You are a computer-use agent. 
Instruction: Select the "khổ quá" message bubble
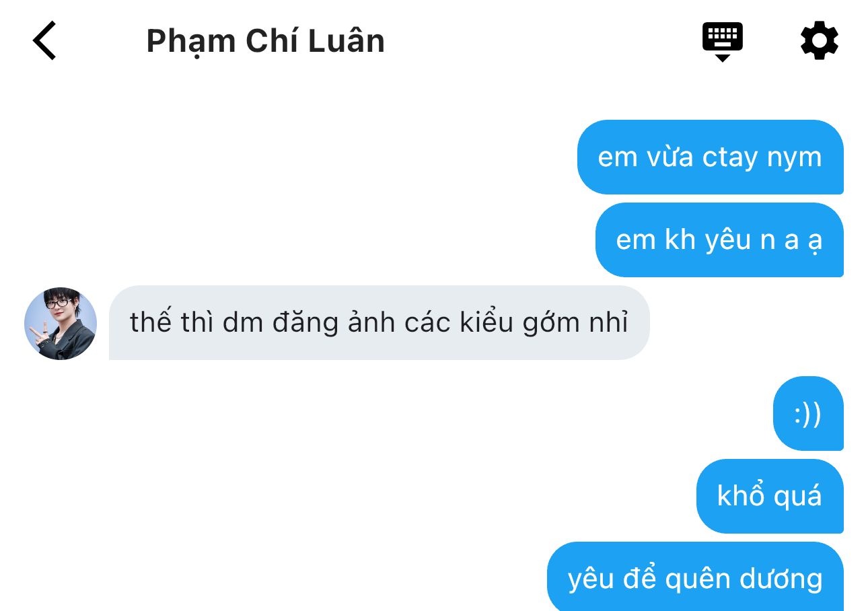click(x=770, y=496)
